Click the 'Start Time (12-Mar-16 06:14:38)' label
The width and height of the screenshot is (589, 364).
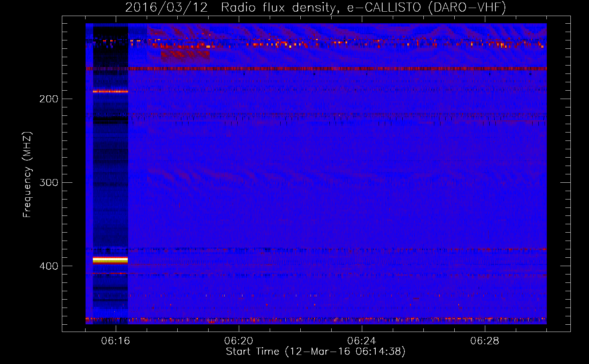[316, 352]
